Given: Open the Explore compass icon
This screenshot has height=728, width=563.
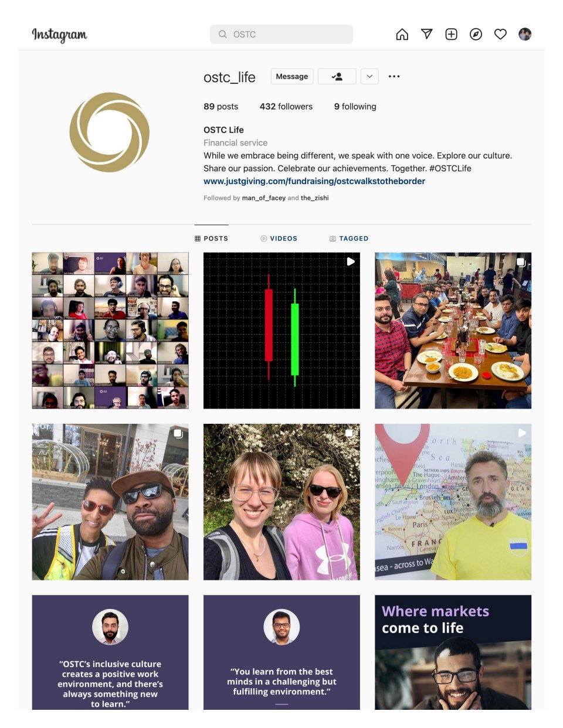Looking at the screenshot, I should 476,34.
